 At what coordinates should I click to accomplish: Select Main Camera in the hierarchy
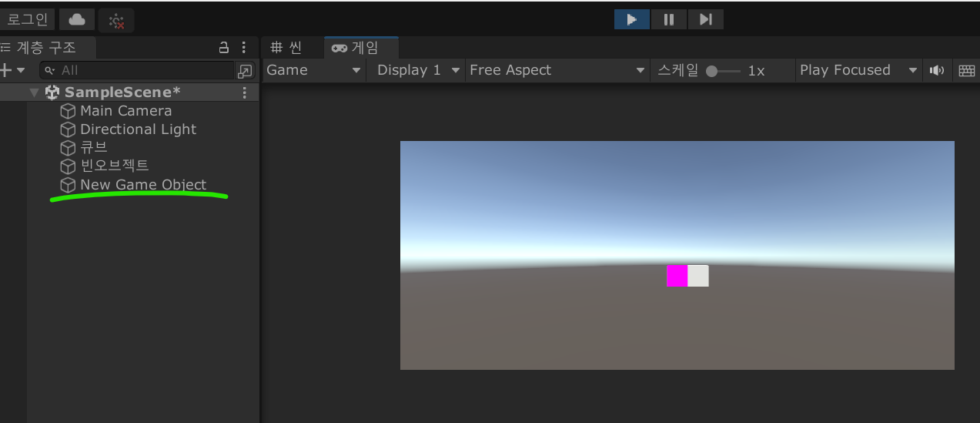click(125, 111)
